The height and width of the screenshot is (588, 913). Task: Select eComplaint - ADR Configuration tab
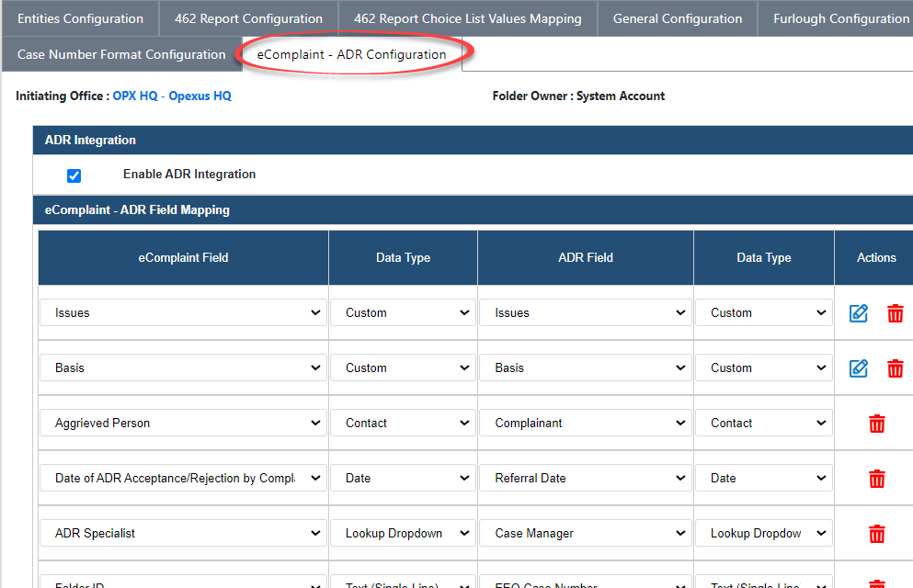pyautogui.click(x=352, y=54)
